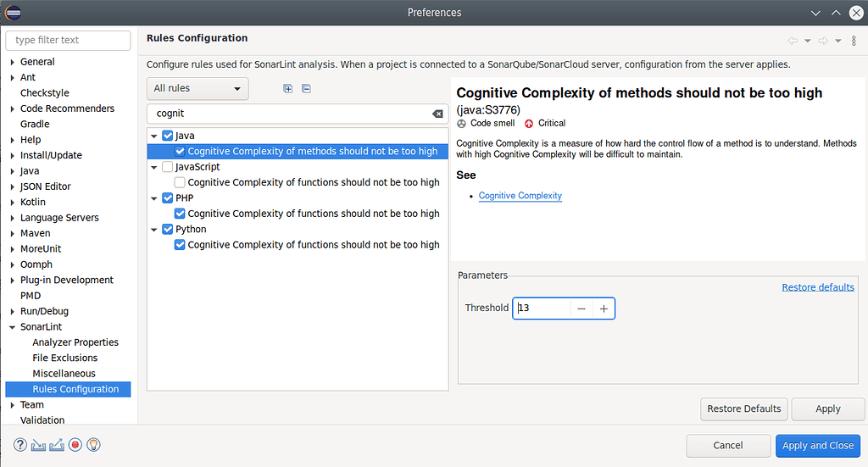The image size is (868, 467).
Task: Select Analyzer Properties preference page
Action: 75,342
